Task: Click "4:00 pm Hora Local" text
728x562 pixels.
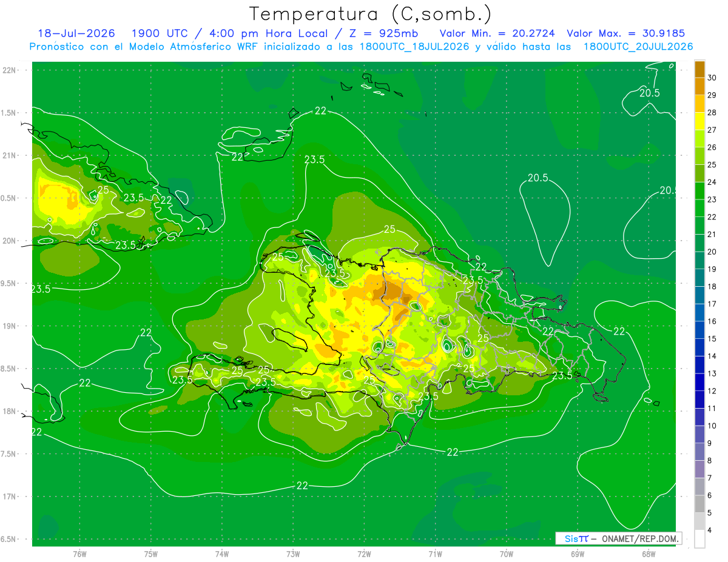Action: 267,33
